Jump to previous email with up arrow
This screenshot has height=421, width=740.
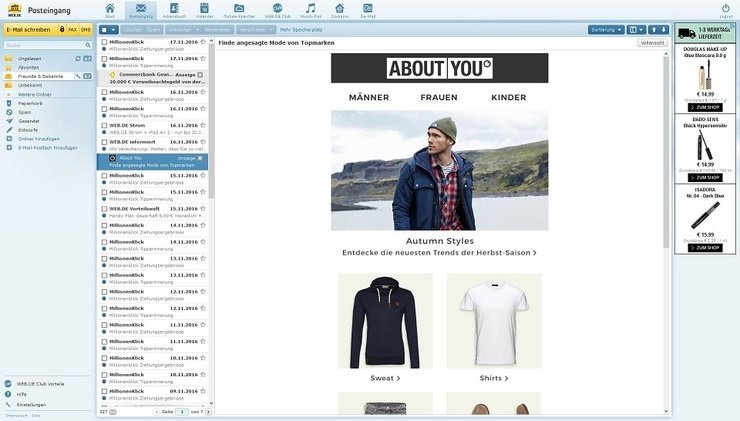coord(654,29)
